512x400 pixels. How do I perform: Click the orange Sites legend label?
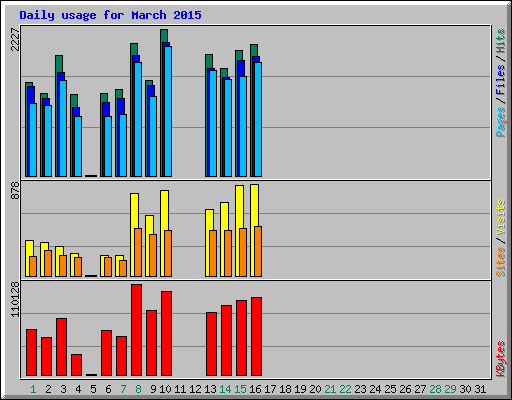tap(501, 262)
